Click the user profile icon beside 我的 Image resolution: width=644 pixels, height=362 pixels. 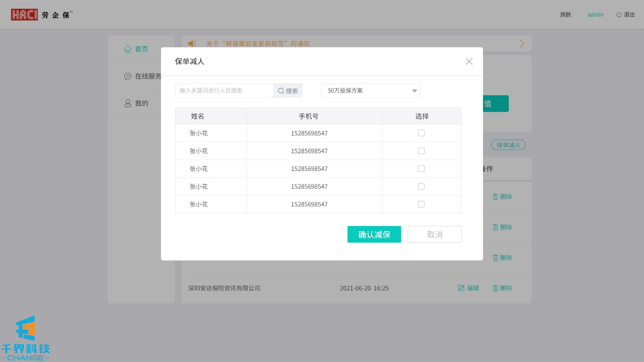tap(128, 103)
